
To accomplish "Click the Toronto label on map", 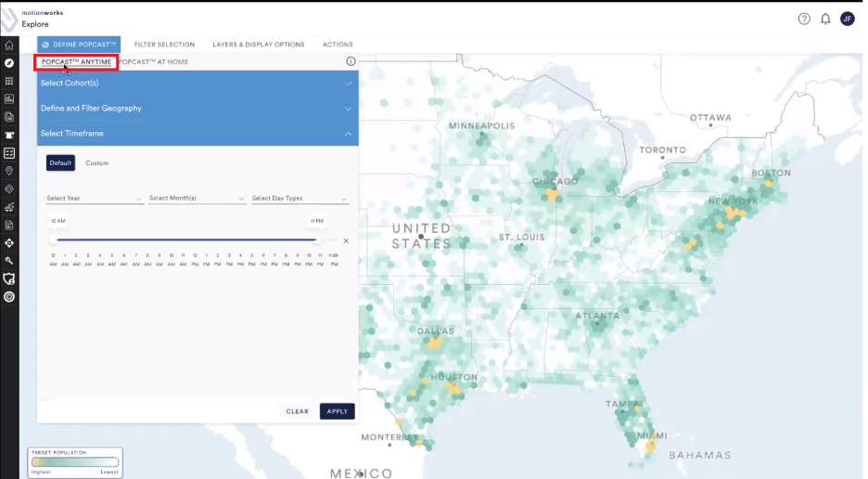I will pyautogui.click(x=663, y=150).
